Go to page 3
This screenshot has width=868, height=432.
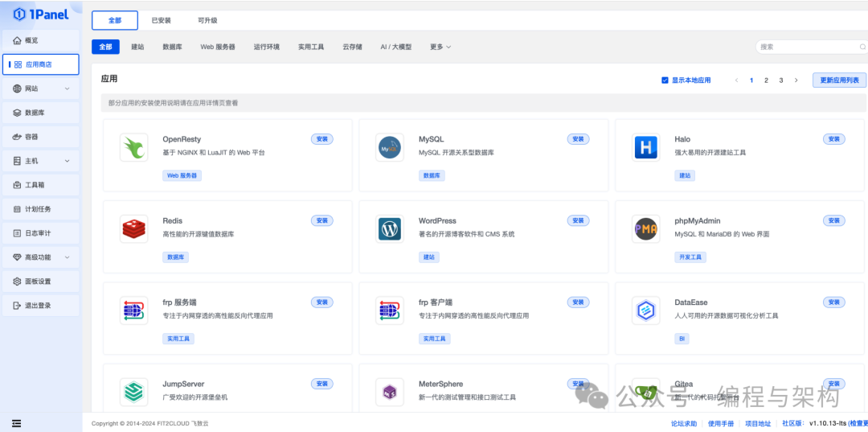[x=781, y=80]
